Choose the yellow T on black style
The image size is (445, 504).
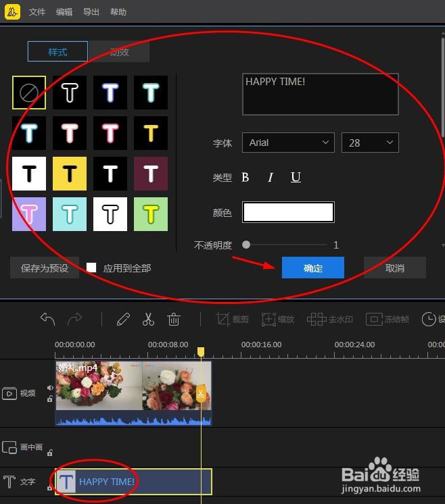point(151,133)
